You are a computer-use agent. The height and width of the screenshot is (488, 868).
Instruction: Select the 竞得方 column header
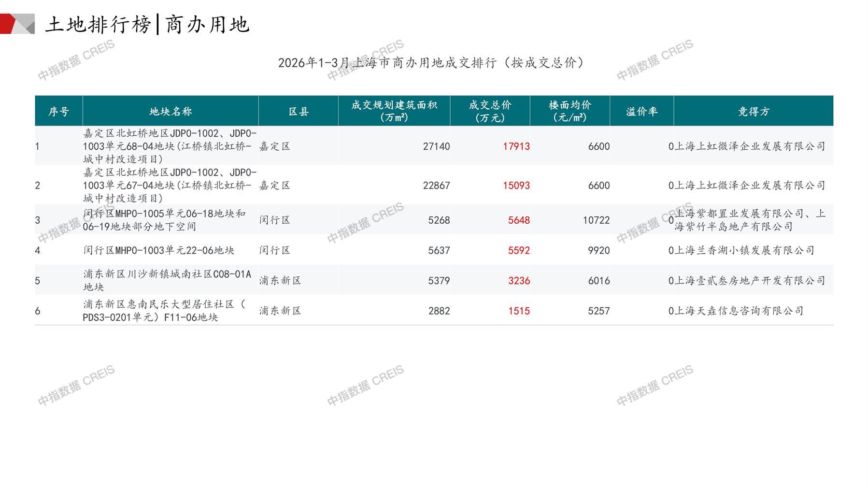[x=753, y=112]
